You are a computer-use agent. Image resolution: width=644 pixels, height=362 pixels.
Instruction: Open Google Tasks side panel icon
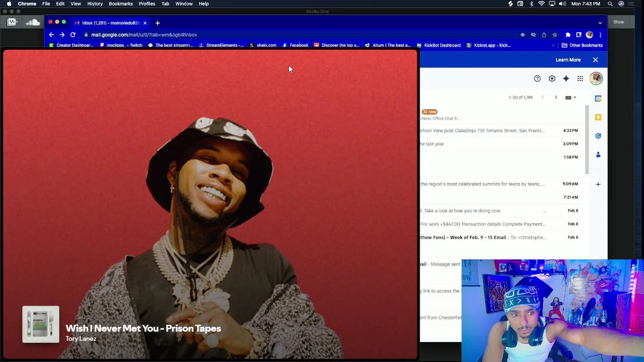[598, 136]
